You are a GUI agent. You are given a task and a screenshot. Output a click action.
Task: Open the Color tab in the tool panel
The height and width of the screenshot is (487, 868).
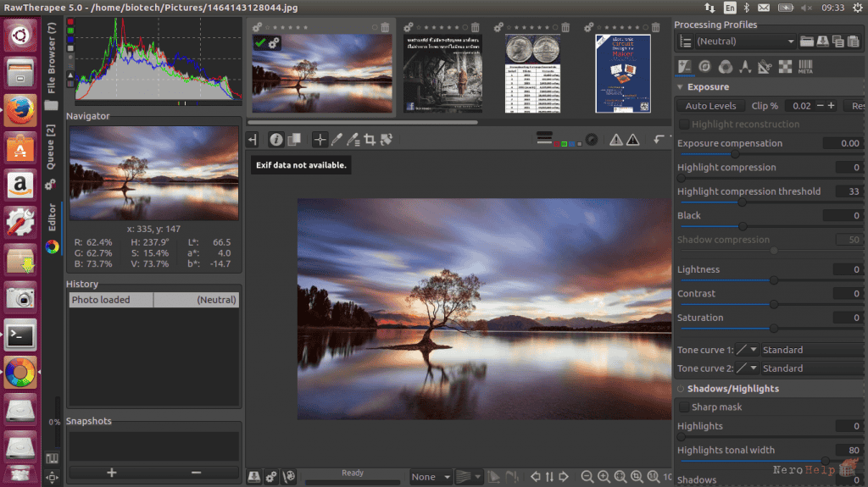tap(726, 67)
